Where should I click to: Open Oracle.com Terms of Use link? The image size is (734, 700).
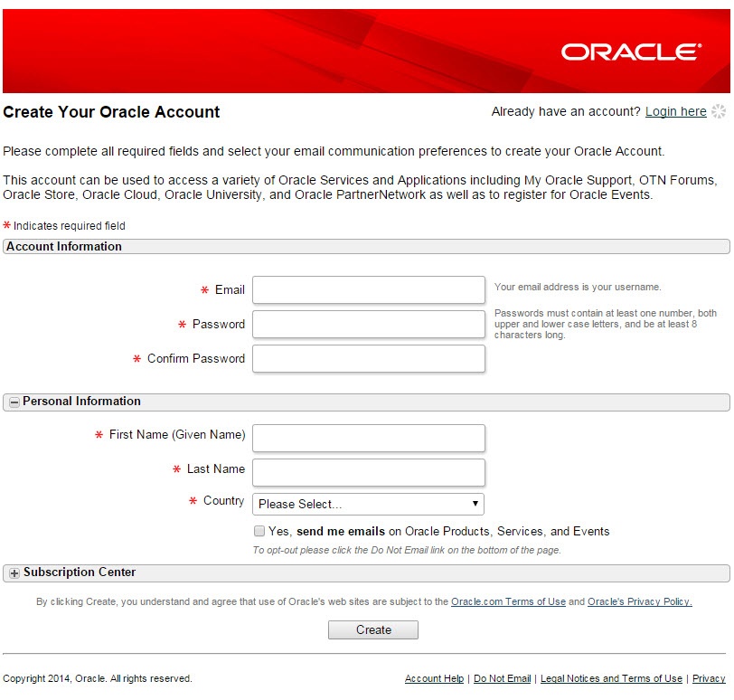click(508, 601)
